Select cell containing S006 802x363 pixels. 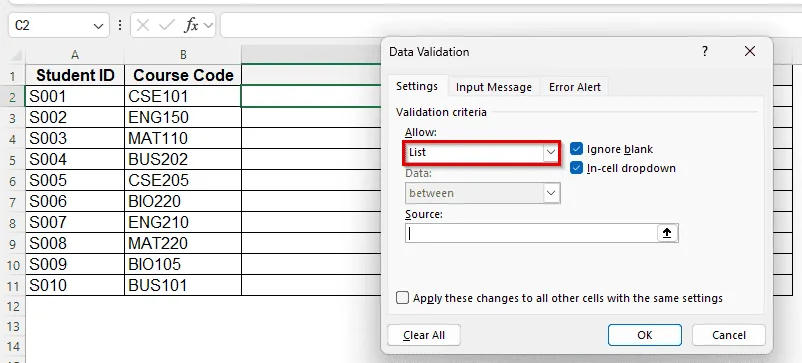pos(75,201)
